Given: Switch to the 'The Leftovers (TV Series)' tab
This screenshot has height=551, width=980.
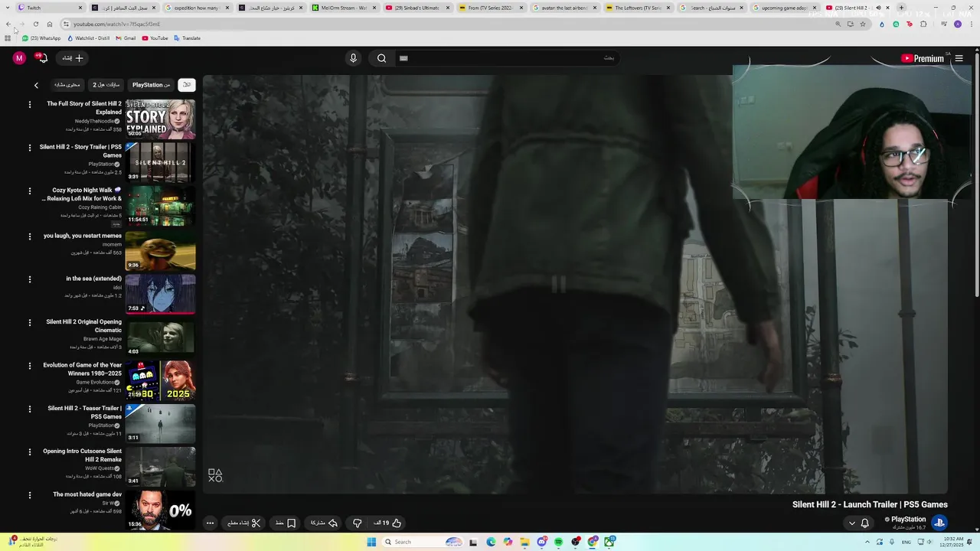Looking at the screenshot, I should (639, 8).
